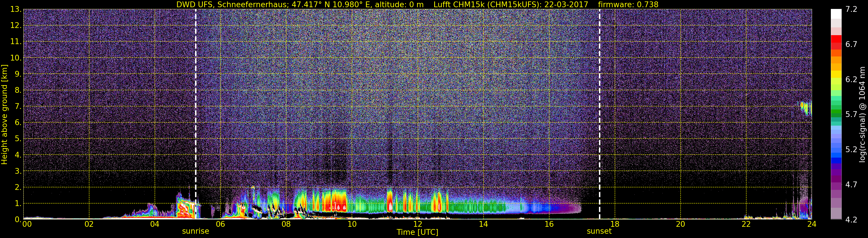Viewport: 868px width, 238px height.
Task: Click the '12.' height tick label
Action: pyautogui.click(x=16, y=26)
